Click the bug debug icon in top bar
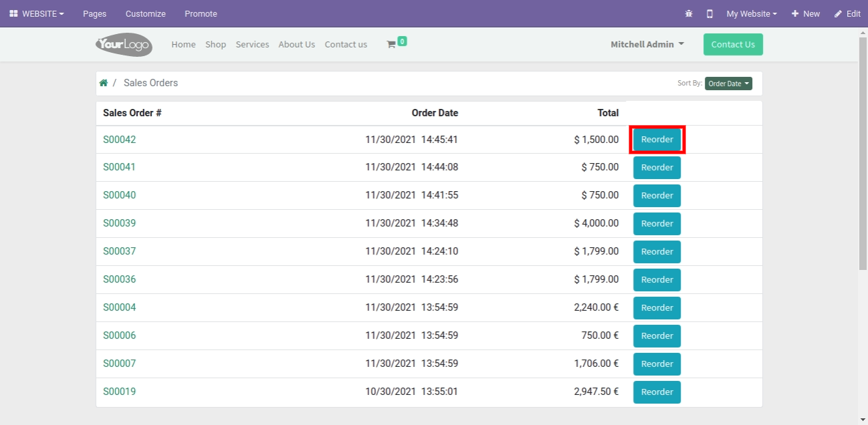The image size is (868, 425). 689,13
